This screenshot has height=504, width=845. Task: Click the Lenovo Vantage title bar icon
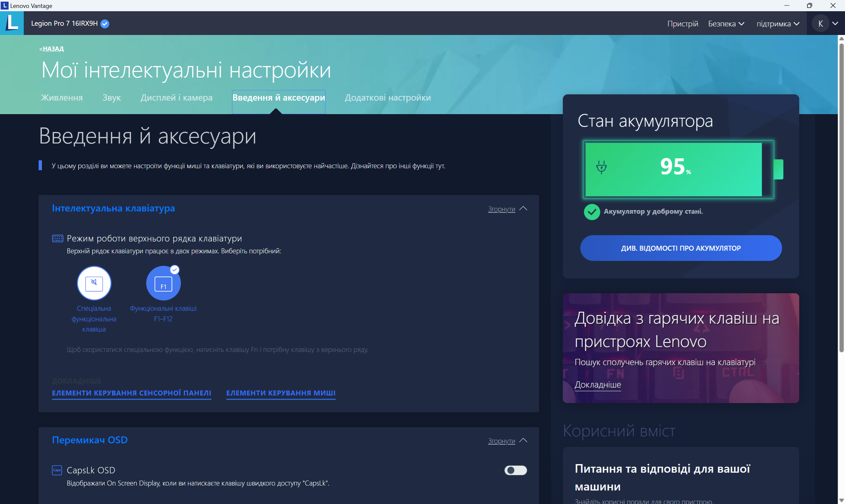pyautogui.click(x=4, y=5)
